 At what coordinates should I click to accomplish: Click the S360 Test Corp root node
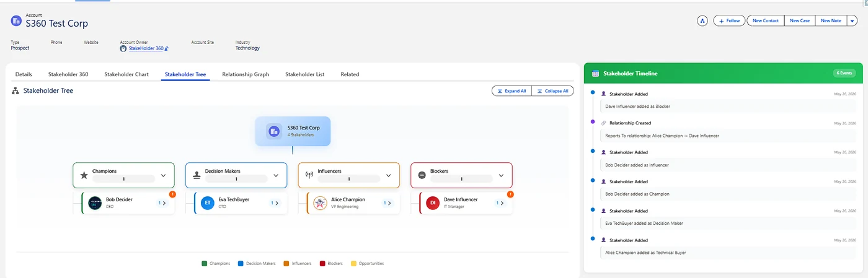click(293, 131)
